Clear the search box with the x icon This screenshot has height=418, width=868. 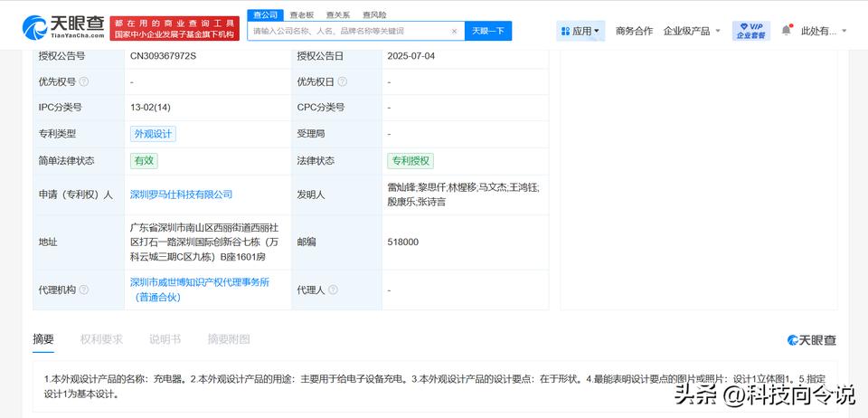coord(455,31)
